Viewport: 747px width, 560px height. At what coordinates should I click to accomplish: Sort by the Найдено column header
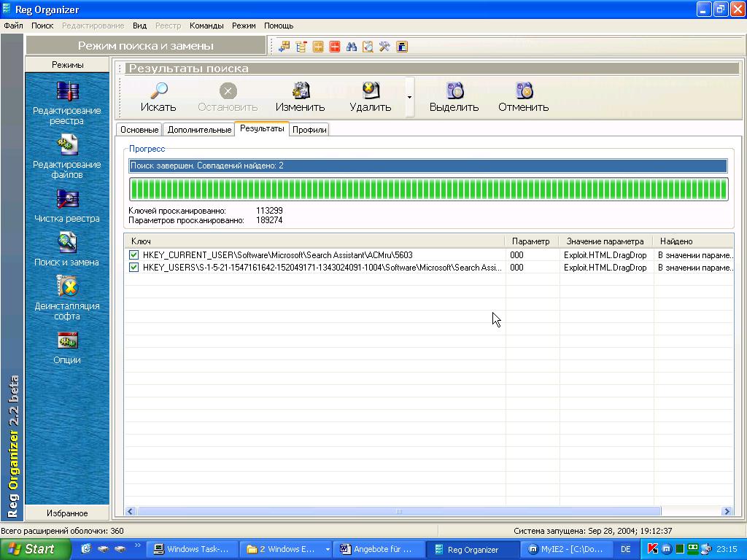pyautogui.click(x=694, y=241)
